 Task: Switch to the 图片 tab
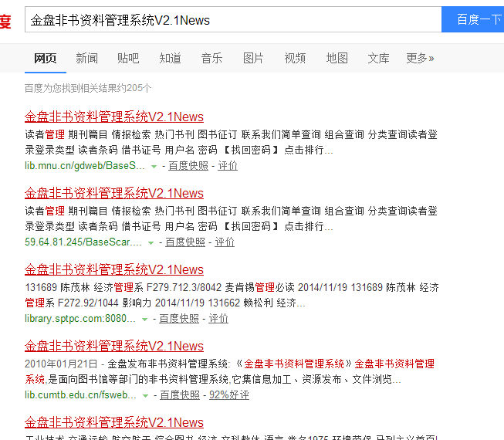click(253, 58)
